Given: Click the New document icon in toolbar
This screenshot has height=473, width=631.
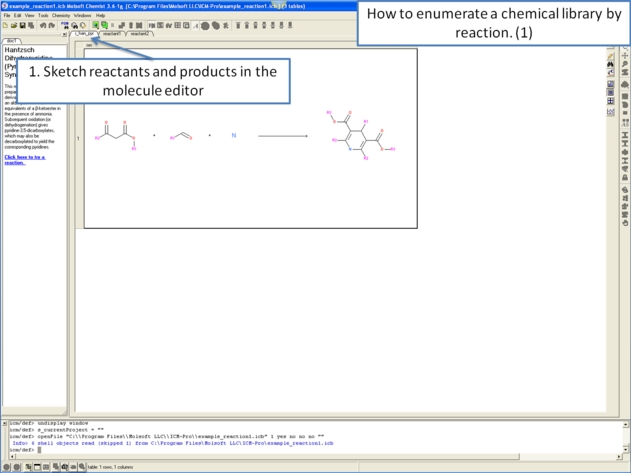Looking at the screenshot, I should [6, 25].
